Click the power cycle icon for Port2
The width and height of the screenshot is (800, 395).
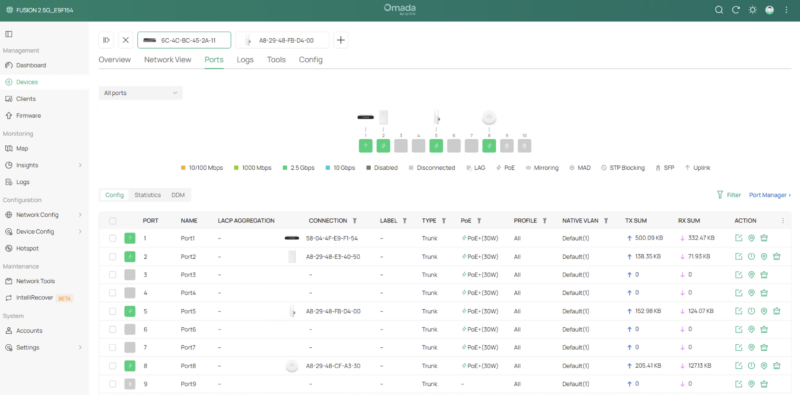pos(751,256)
